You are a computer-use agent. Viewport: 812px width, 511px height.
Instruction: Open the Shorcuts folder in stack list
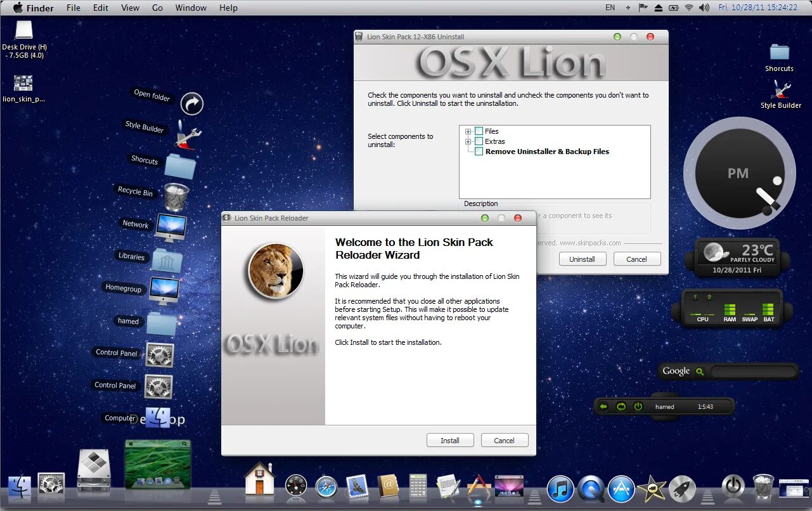(180, 165)
